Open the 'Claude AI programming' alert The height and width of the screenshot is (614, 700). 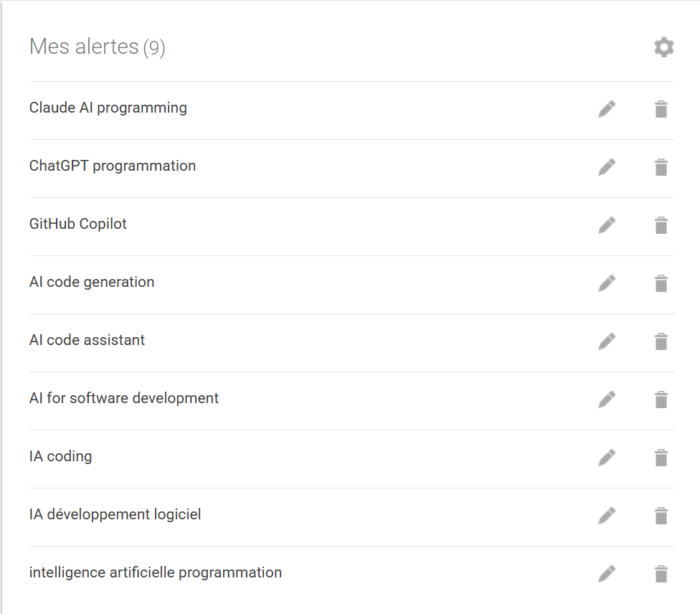click(108, 108)
